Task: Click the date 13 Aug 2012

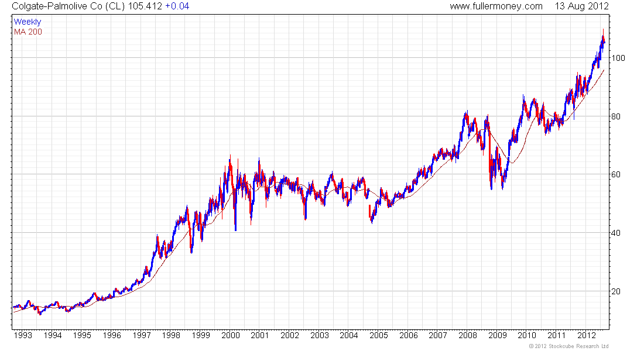Action: 581,6
